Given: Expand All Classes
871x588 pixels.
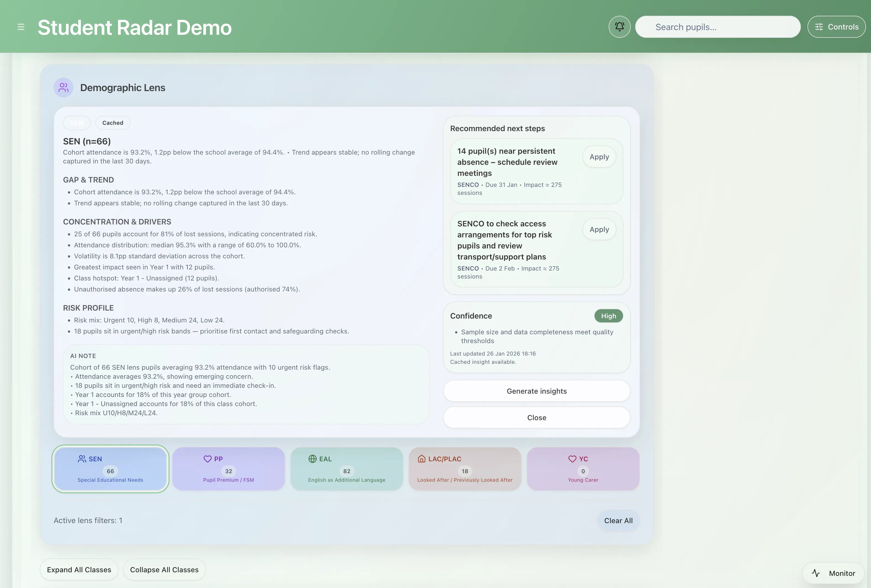Looking at the screenshot, I should tap(79, 570).
